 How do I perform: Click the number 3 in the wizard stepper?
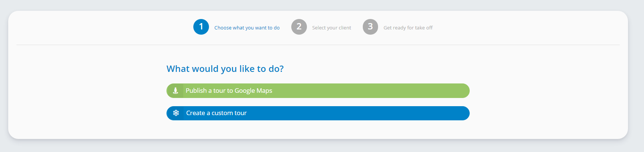click(371, 26)
